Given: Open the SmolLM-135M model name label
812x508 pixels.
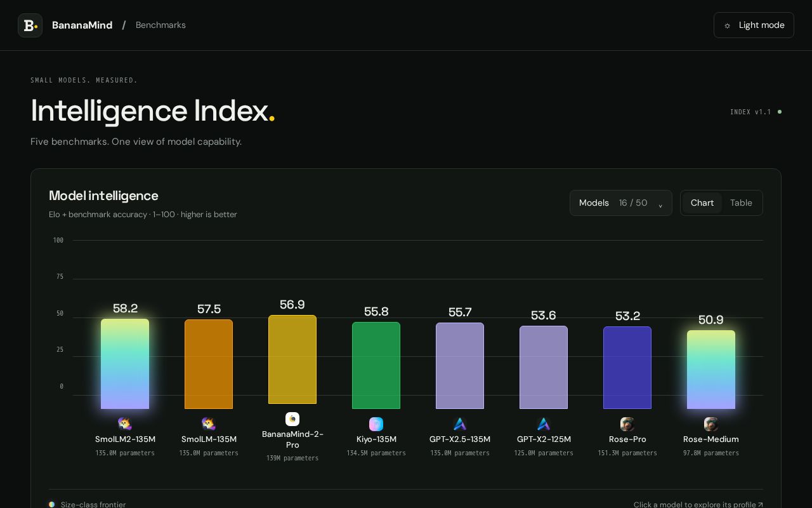Looking at the screenshot, I should coord(209,439).
